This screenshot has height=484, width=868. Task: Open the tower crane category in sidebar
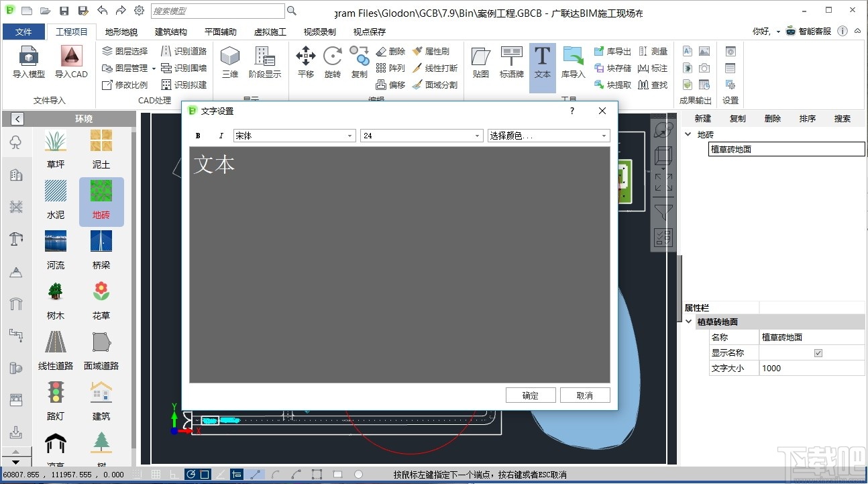coord(16,238)
